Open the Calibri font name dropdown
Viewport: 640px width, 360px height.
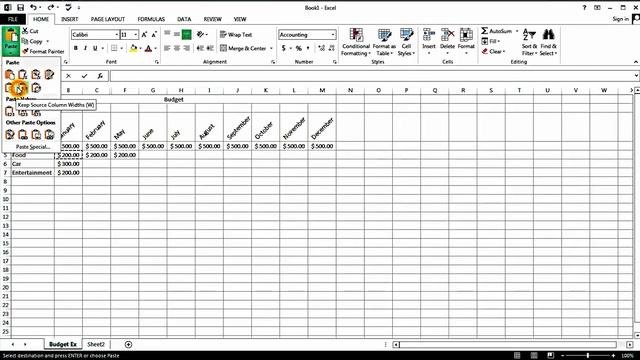[x=116, y=35]
